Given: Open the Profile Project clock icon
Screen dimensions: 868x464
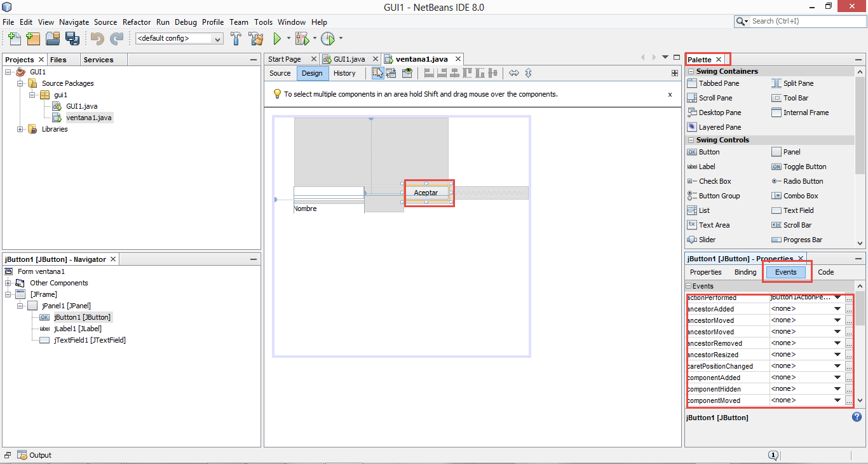Looking at the screenshot, I should [329, 39].
